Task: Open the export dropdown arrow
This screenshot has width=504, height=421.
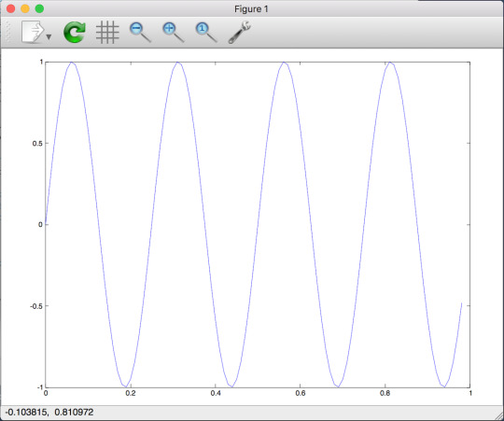Action: point(49,37)
